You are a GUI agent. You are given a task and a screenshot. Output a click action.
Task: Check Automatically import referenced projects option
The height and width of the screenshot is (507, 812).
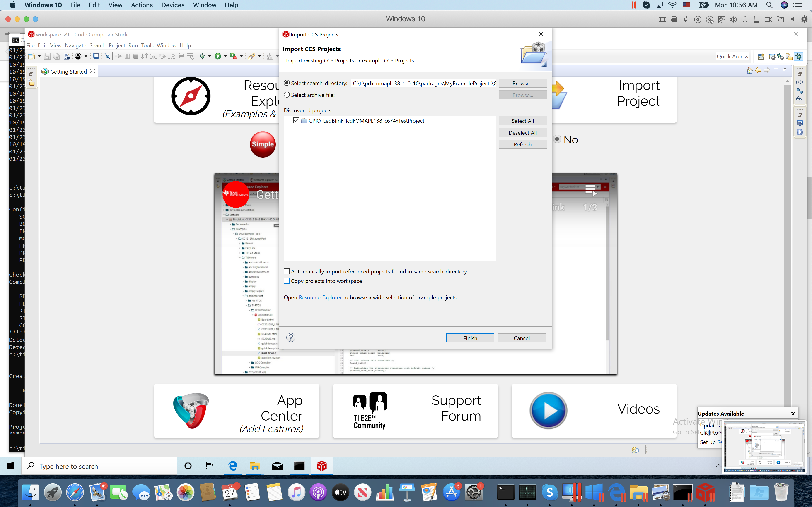(x=287, y=271)
